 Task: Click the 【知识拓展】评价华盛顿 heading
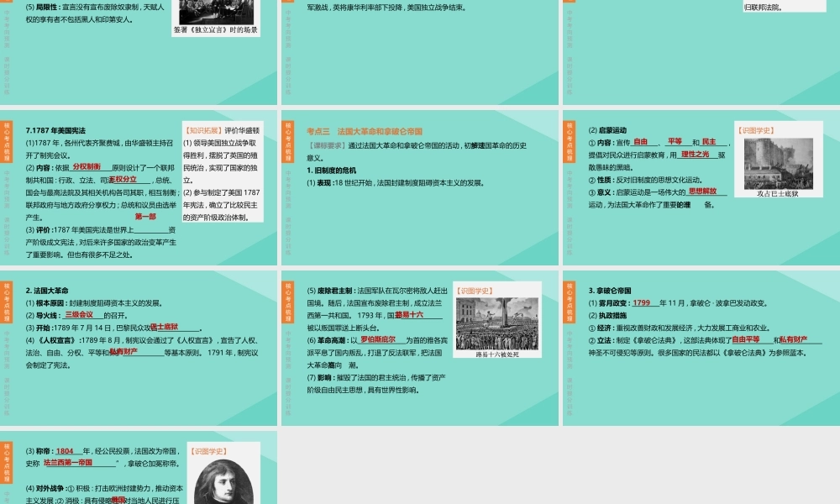point(222,130)
